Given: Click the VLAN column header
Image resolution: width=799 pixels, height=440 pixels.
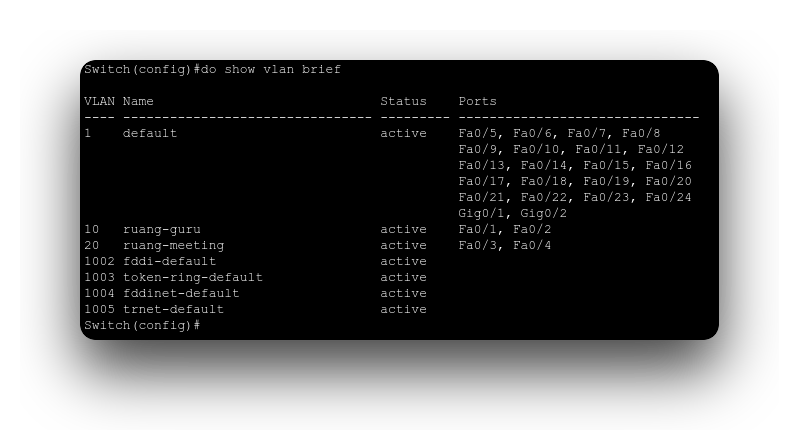Looking at the screenshot, I should tap(99, 101).
